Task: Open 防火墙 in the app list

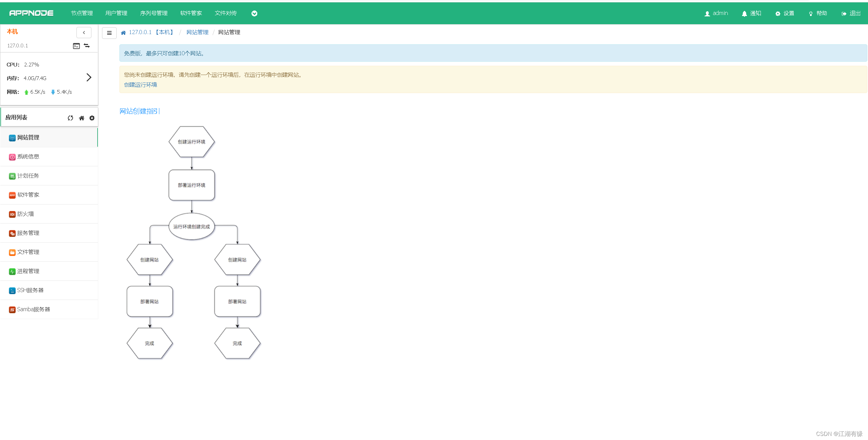Action: coord(49,214)
